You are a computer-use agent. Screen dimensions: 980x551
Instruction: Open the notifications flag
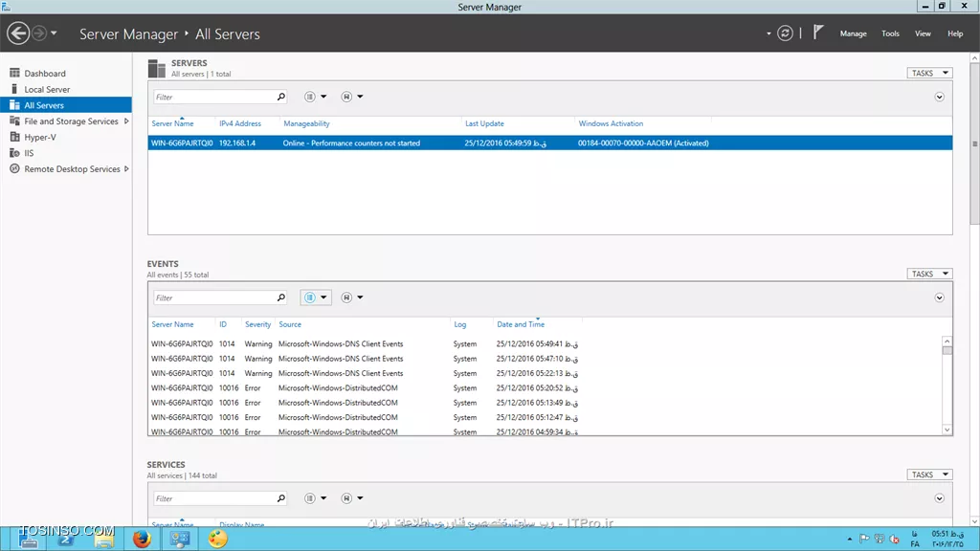click(x=818, y=32)
